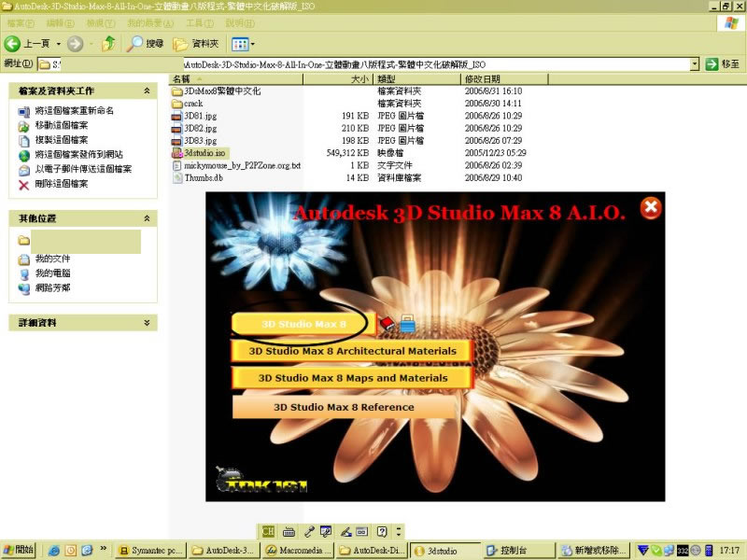Collapse the 其他位置 panel
Screen dimensions: 747x560
click(147, 218)
